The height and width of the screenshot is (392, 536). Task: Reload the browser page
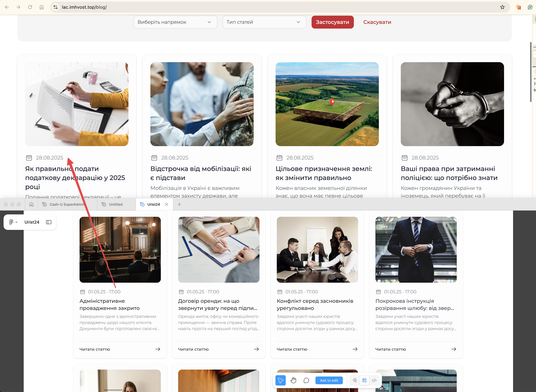(30, 7)
